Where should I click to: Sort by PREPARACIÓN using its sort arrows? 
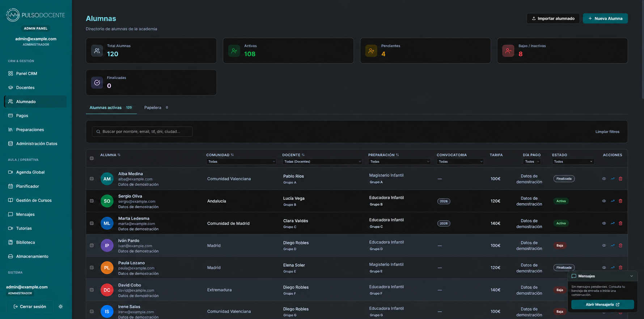(397, 155)
